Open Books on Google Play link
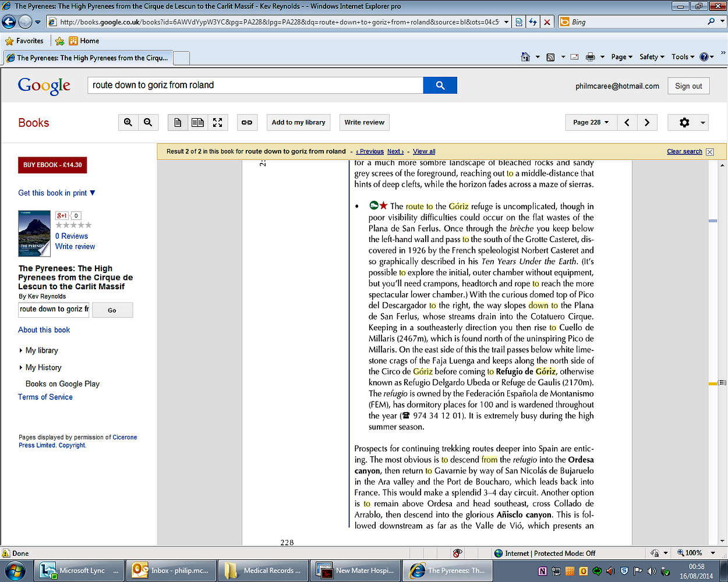Viewport: 728px width, 582px height. coord(62,384)
